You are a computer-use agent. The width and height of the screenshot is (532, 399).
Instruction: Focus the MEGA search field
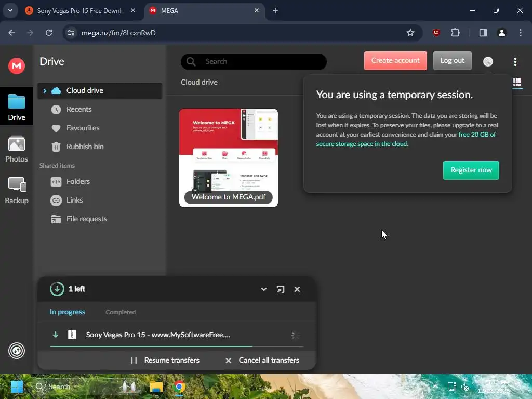point(254,61)
